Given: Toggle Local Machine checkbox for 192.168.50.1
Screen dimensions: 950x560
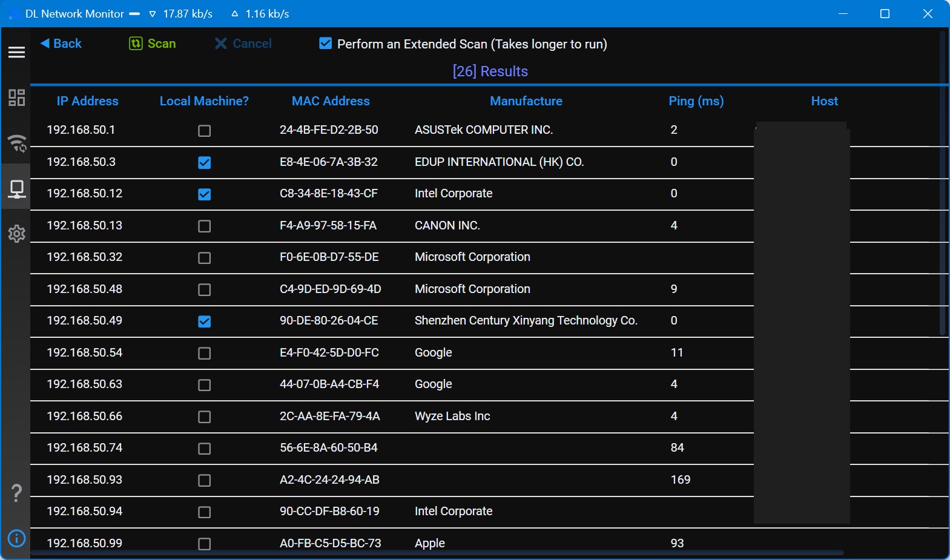Looking at the screenshot, I should 205,131.
